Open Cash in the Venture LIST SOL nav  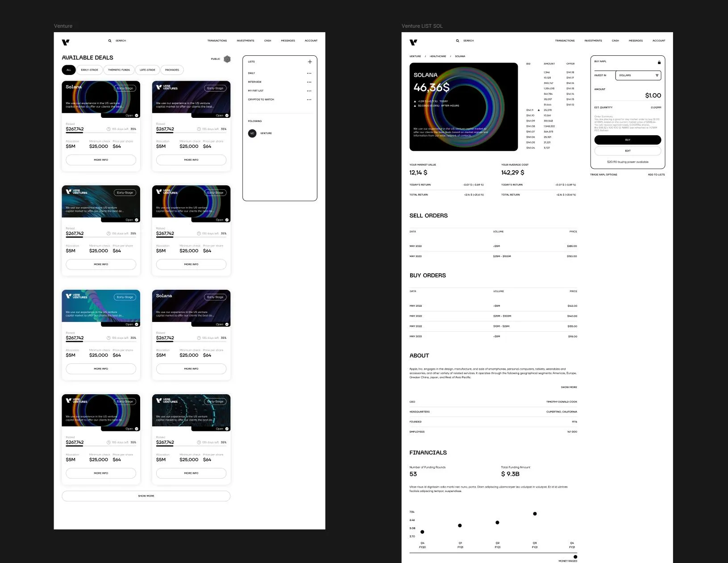616,41
